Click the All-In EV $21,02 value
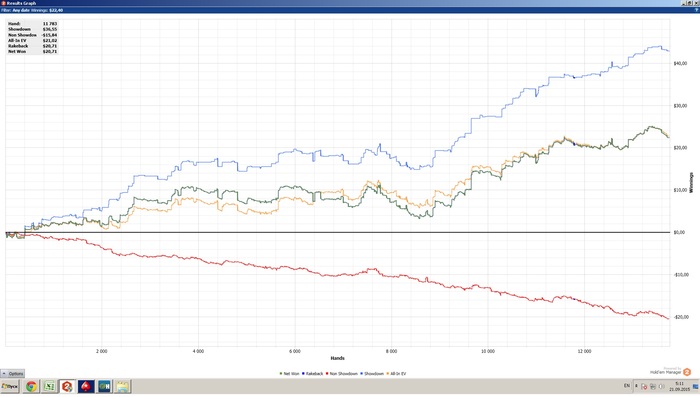The image size is (700, 397). 50,40
